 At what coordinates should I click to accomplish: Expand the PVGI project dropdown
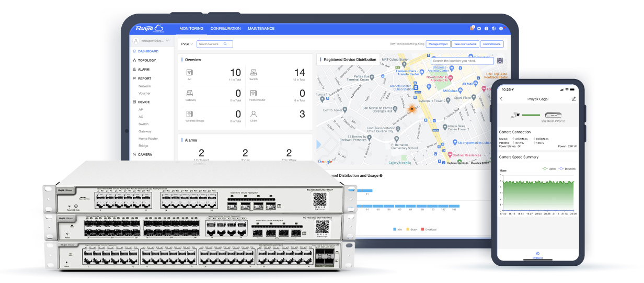(x=187, y=44)
